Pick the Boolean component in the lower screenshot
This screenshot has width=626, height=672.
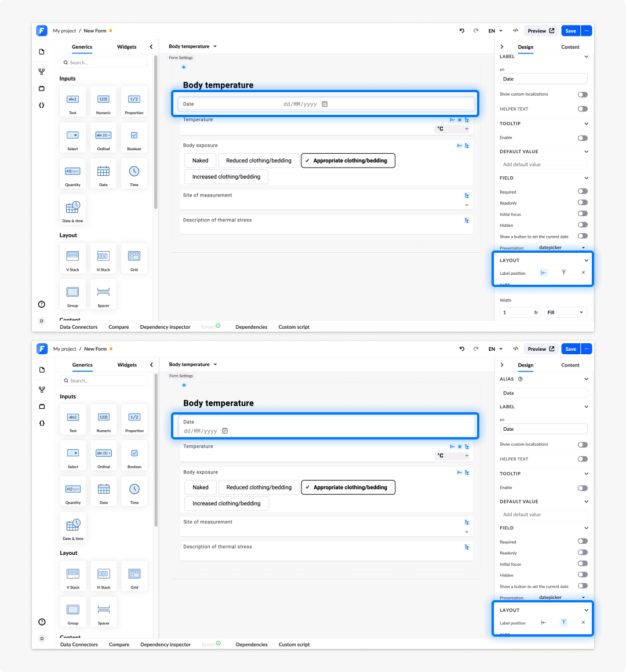click(x=134, y=456)
